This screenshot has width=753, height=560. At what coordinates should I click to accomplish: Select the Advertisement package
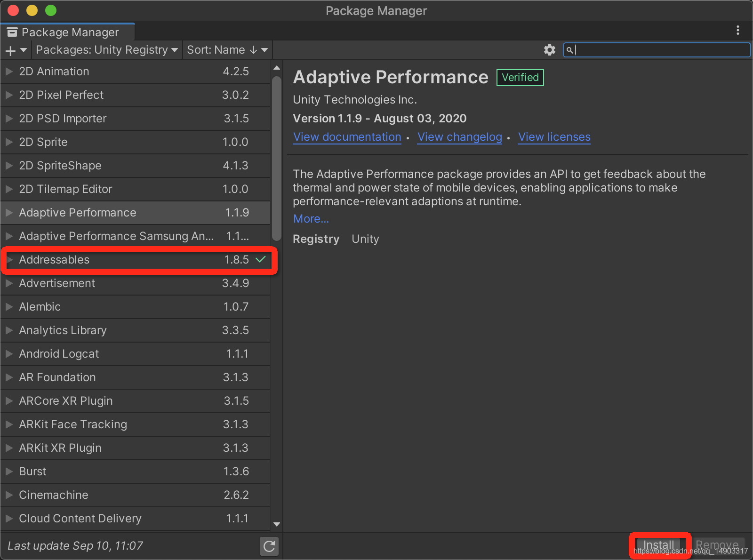coord(94,283)
